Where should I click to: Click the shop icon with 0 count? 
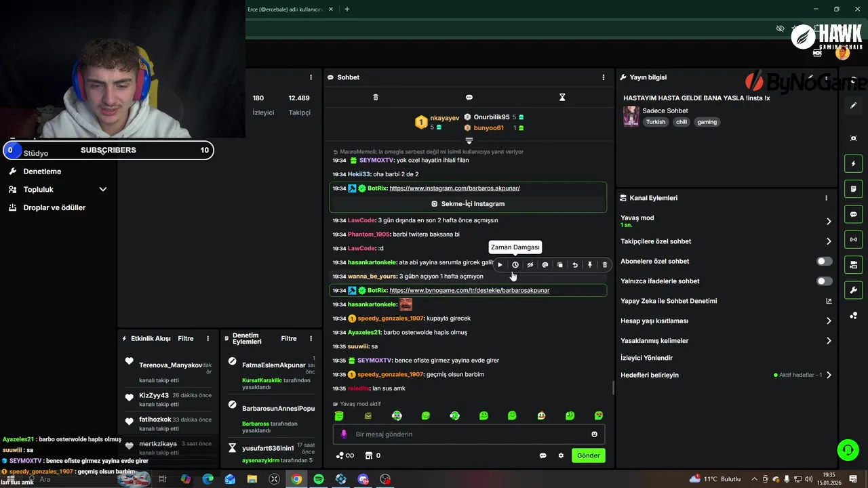(x=372, y=455)
